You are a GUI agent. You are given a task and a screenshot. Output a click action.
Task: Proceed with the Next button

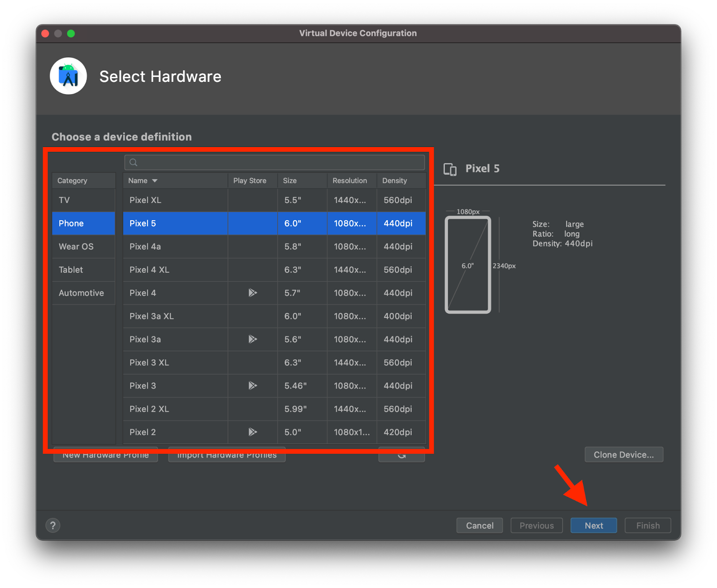point(594,525)
